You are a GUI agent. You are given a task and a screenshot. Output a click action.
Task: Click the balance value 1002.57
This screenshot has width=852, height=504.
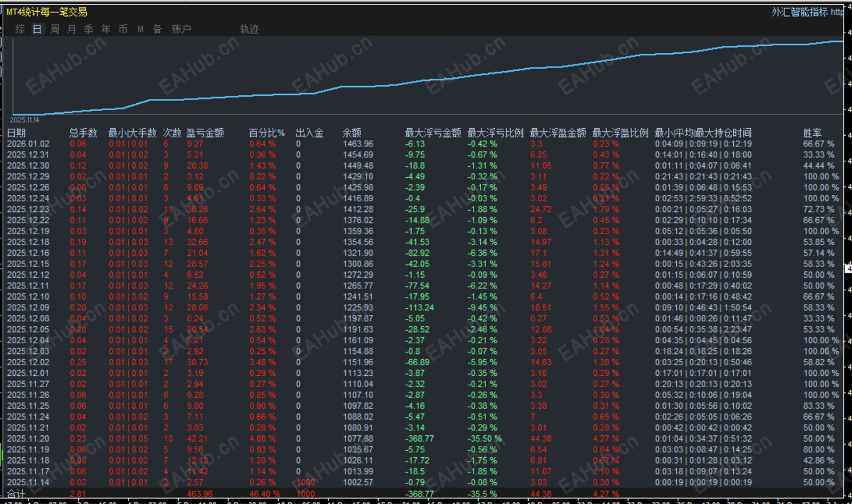pyautogui.click(x=358, y=482)
